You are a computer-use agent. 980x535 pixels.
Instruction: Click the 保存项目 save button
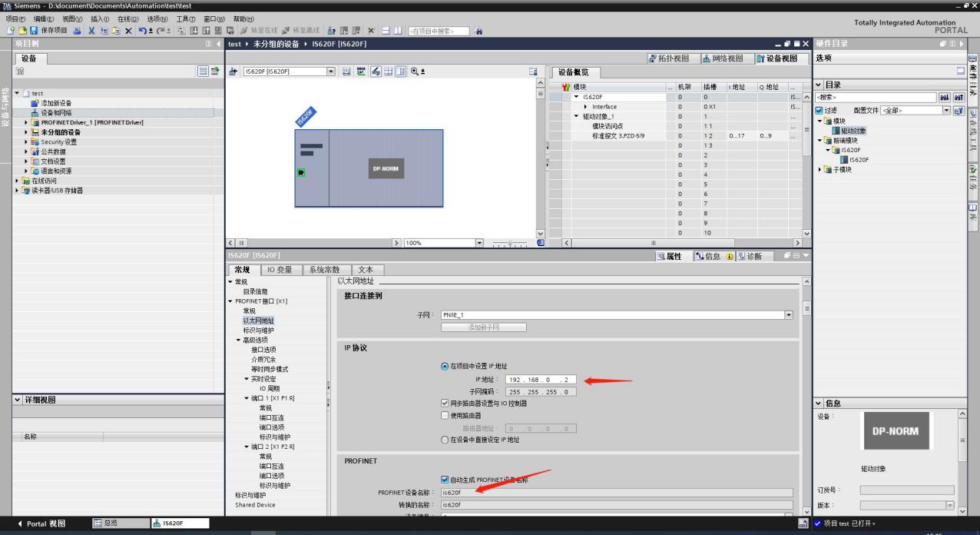pos(48,31)
